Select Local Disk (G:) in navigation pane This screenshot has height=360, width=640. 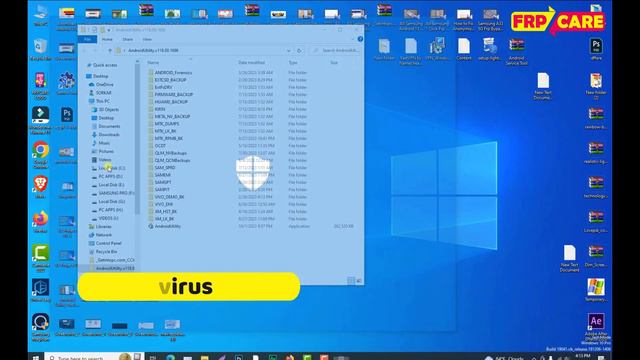tap(111, 202)
